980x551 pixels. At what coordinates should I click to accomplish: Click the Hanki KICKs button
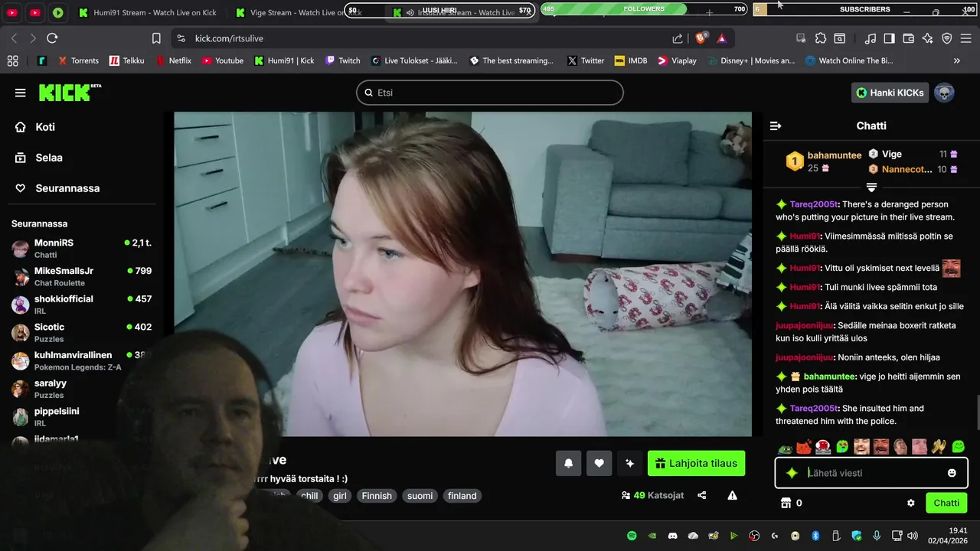(x=890, y=93)
